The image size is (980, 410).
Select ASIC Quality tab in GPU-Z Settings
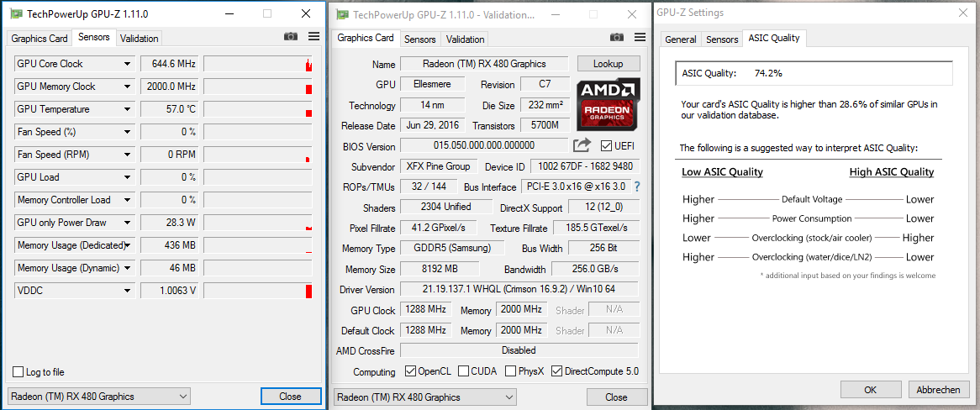tap(774, 38)
